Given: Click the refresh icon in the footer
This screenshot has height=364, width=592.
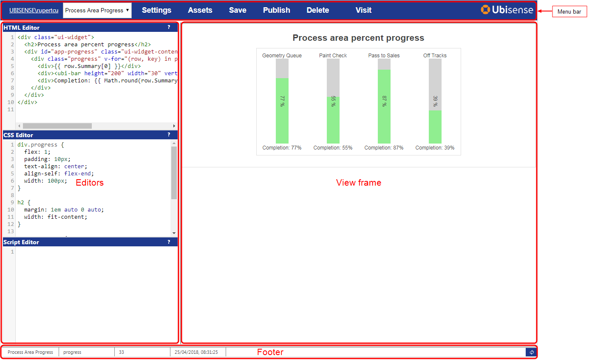Looking at the screenshot, I should [531, 352].
